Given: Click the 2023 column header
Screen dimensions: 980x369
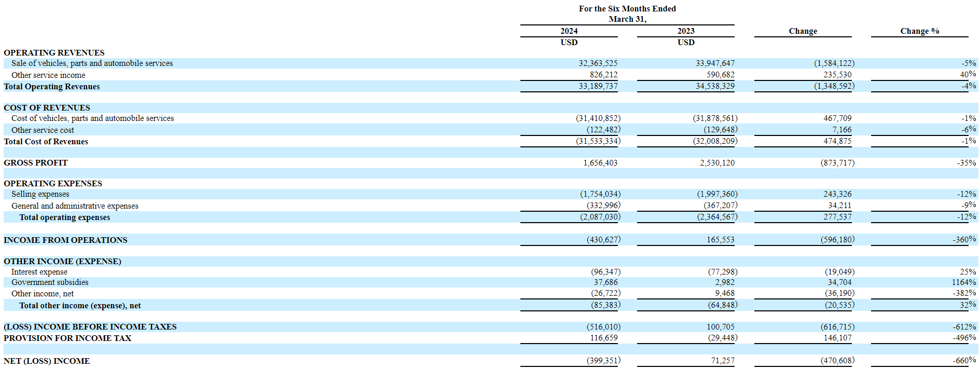Looking at the screenshot, I should tap(685, 31).
